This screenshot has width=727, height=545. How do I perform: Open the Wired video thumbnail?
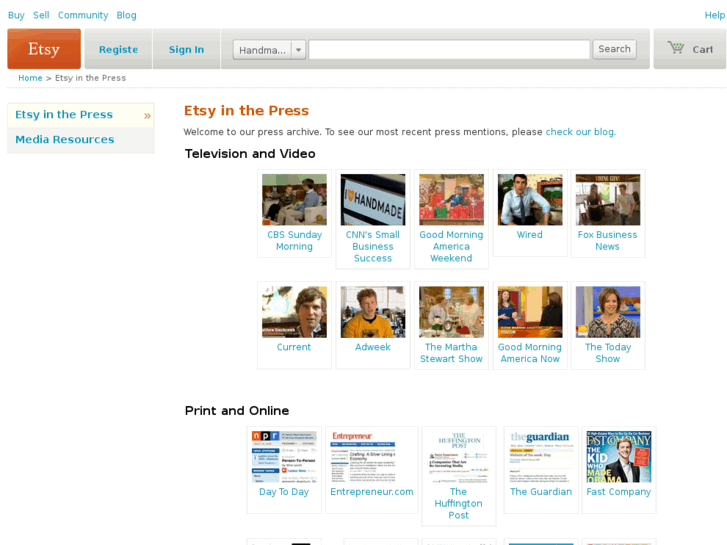pyautogui.click(x=530, y=199)
